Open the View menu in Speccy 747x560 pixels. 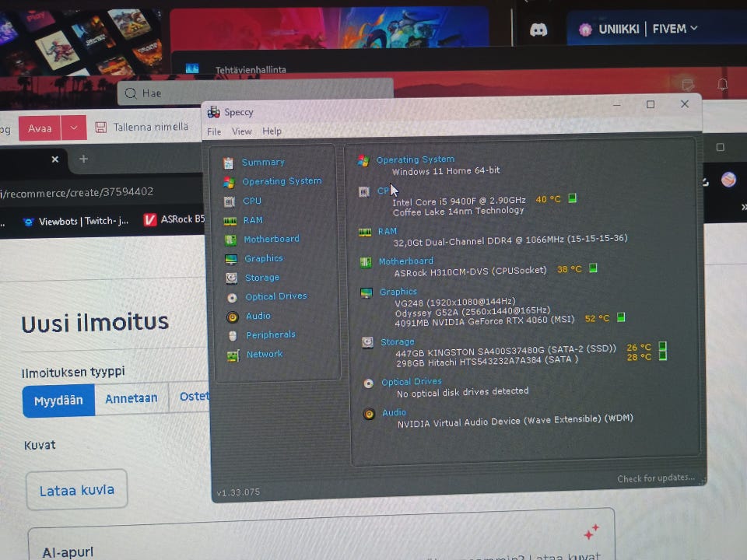coord(241,131)
